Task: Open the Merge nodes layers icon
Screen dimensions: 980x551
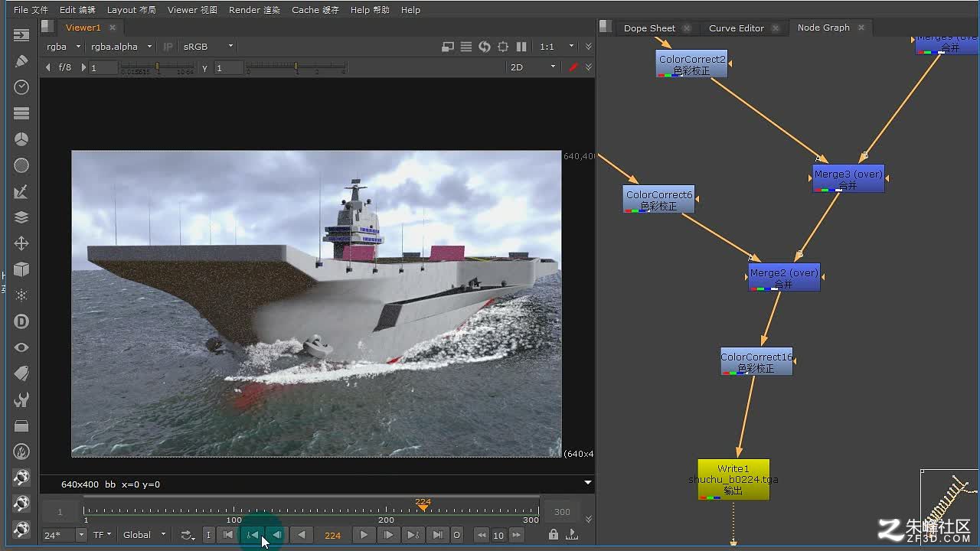Action: click(x=21, y=217)
